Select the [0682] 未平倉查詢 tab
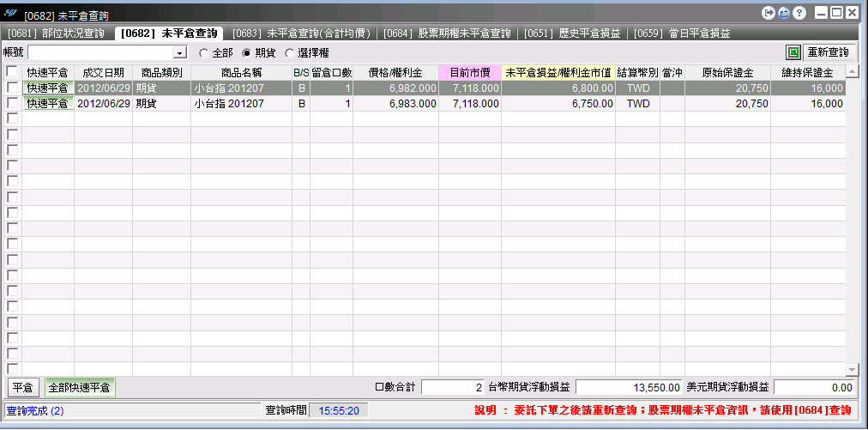The height and width of the screenshot is (430, 868). click(x=169, y=33)
